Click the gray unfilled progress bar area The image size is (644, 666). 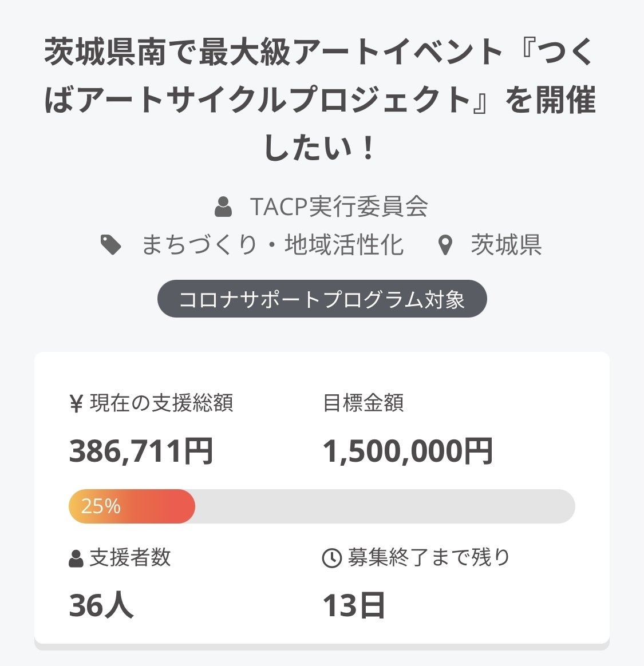pyautogui.click(x=384, y=506)
